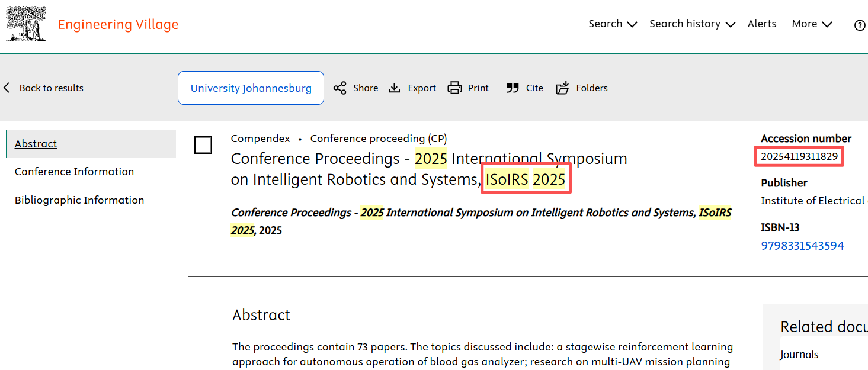Click the Engineering Village title text
This screenshot has height=370, width=868.
pyautogui.click(x=118, y=25)
